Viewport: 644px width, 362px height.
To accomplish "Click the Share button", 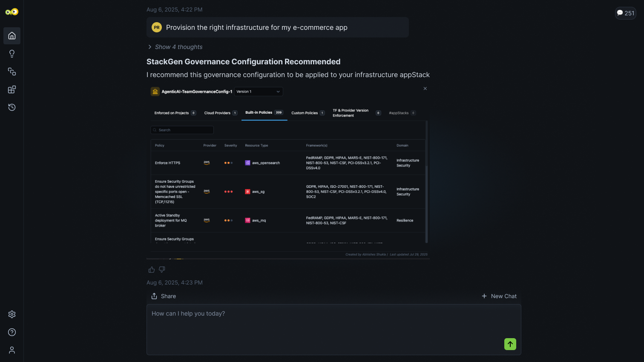I will [x=164, y=296].
